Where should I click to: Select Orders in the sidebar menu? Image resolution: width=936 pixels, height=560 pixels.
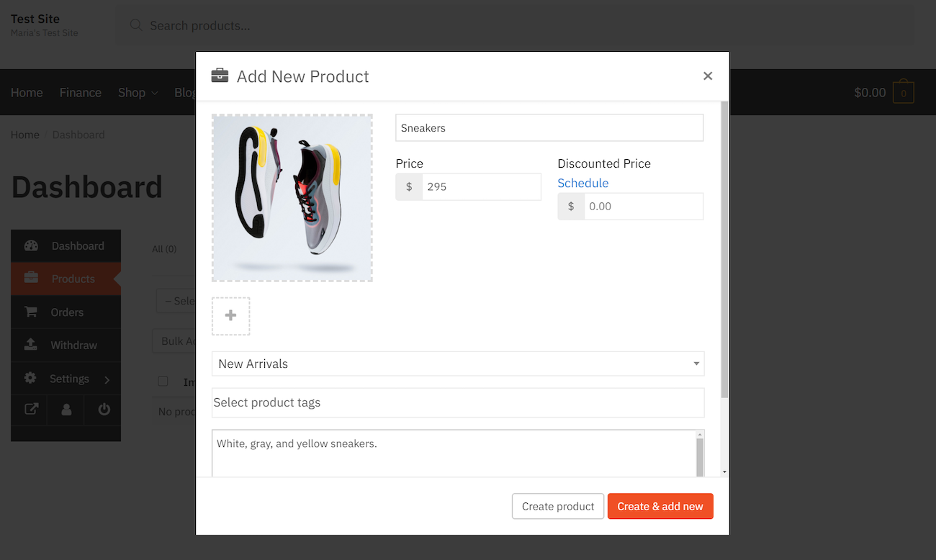[x=66, y=312]
